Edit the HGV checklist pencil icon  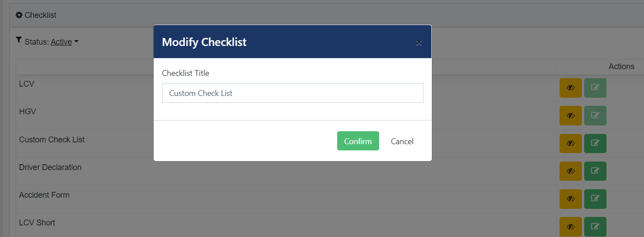(x=595, y=116)
